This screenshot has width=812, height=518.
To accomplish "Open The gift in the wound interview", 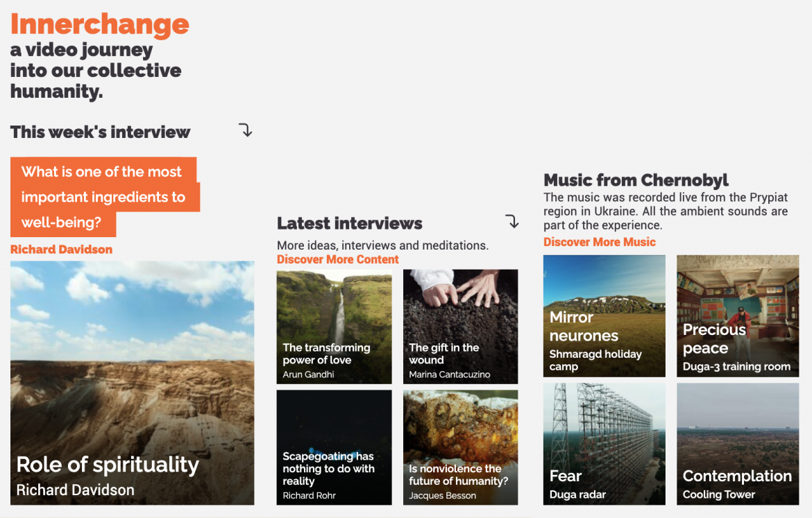I will point(460,327).
